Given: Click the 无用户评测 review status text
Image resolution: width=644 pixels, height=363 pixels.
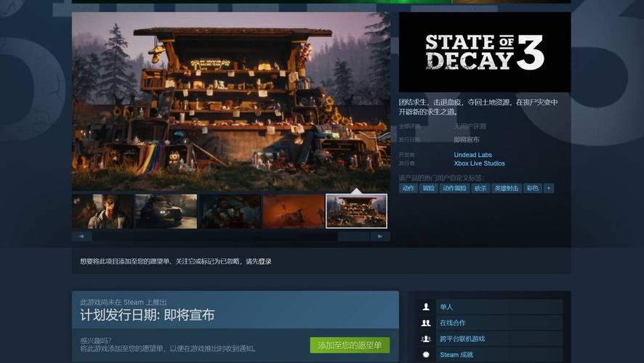Looking at the screenshot, I should coord(470,126).
